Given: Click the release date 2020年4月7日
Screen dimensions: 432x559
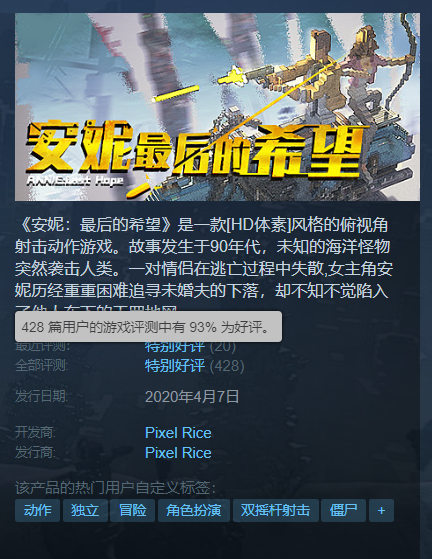Looking at the screenshot, I should point(192,396).
